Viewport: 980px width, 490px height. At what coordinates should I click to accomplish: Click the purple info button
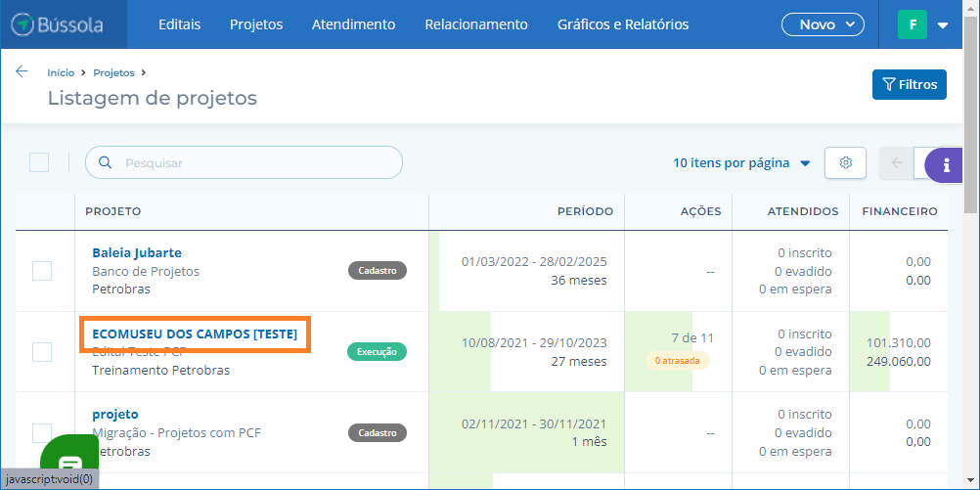pos(946,165)
